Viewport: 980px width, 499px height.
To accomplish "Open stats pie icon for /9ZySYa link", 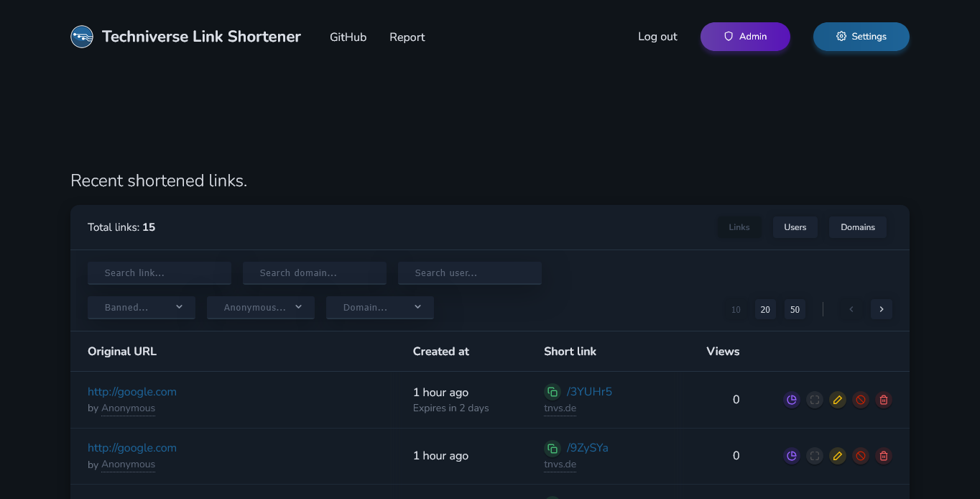I will point(792,456).
